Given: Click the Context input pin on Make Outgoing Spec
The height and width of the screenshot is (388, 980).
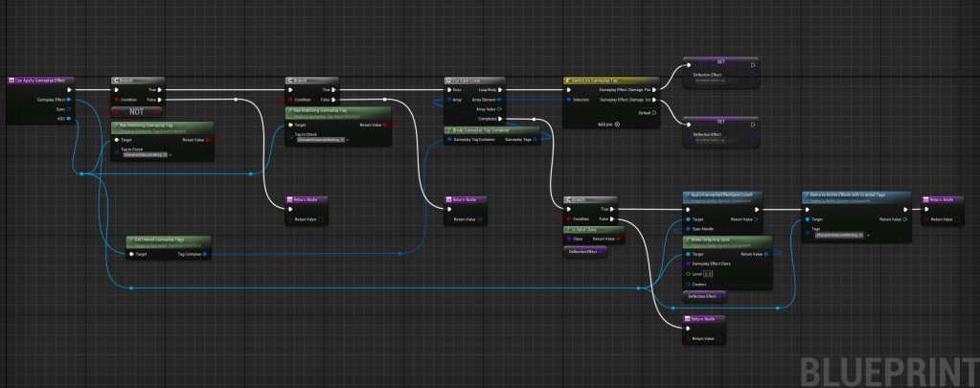Looking at the screenshot, I should [x=688, y=284].
